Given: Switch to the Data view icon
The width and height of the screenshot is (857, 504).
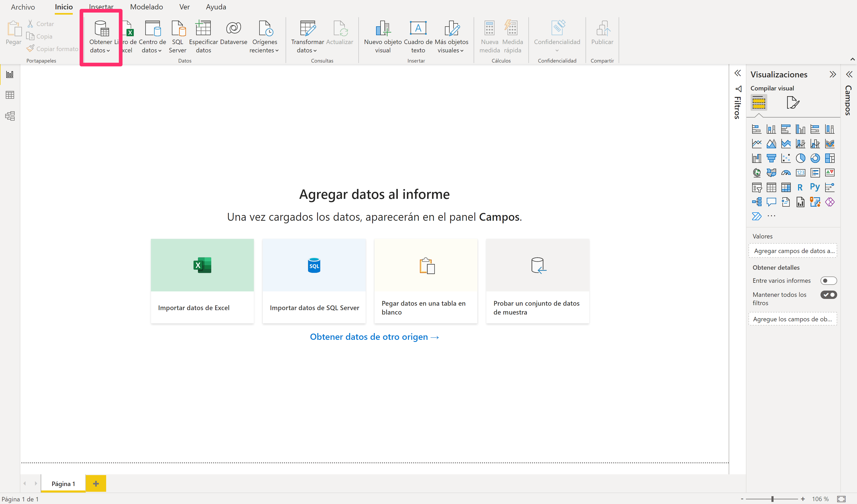Looking at the screenshot, I should click(x=10, y=95).
